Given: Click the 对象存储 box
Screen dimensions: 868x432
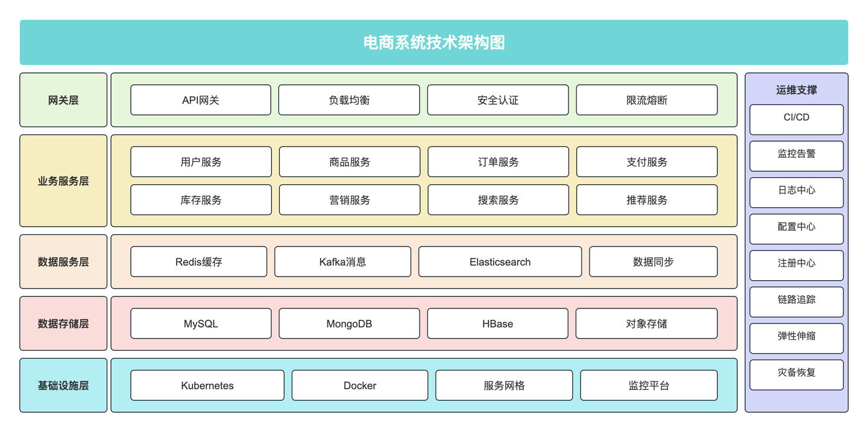Looking at the screenshot, I should 647,324.
